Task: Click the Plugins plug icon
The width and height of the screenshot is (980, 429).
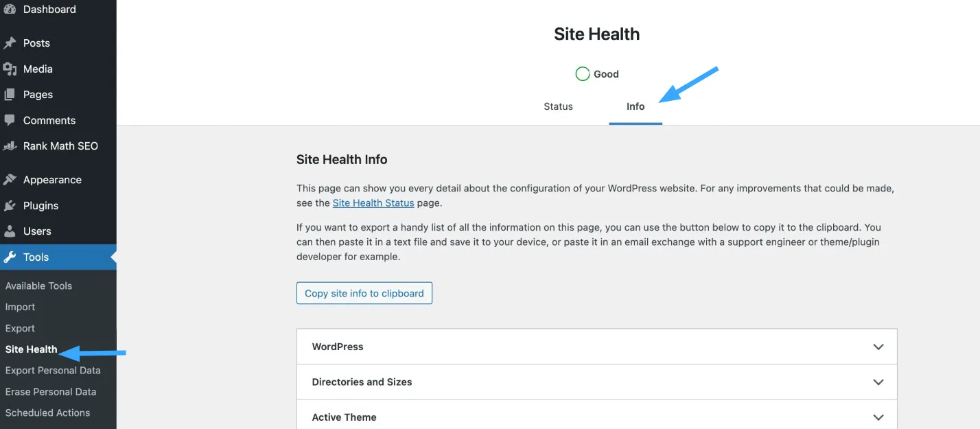Action: [10, 206]
